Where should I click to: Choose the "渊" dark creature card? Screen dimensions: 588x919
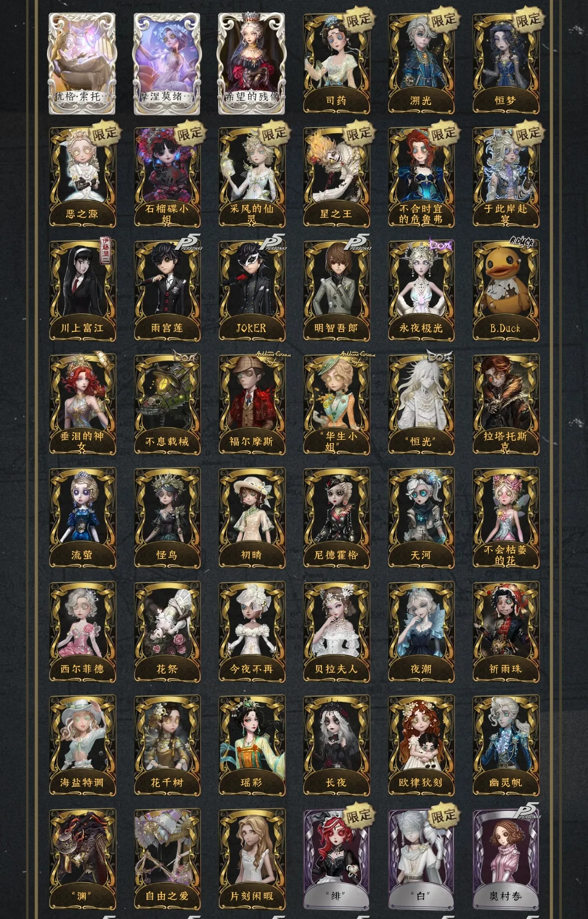point(82,859)
